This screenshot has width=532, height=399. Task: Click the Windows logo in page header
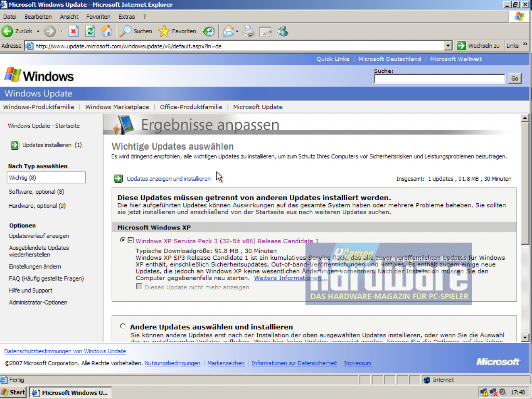(x=39, y=76)
